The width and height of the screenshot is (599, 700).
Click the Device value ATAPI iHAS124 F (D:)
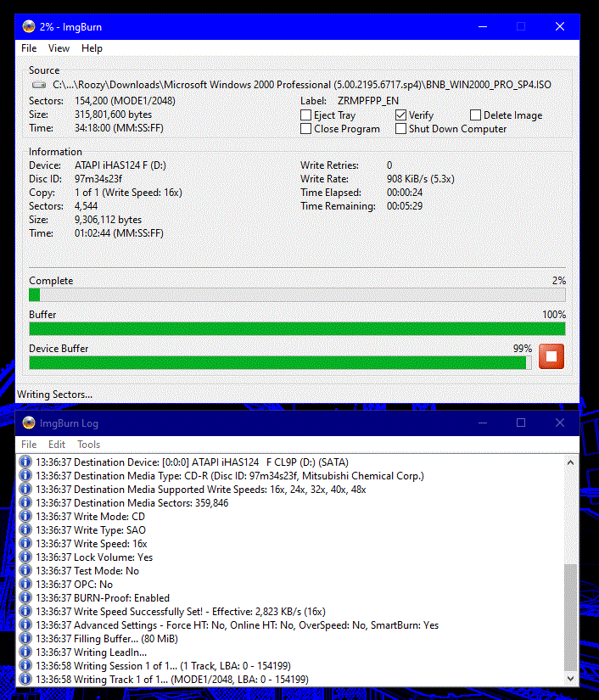click(120, 165)
